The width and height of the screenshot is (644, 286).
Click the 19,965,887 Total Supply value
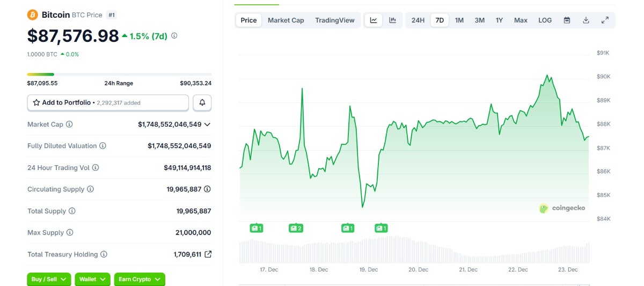point(194,211)
